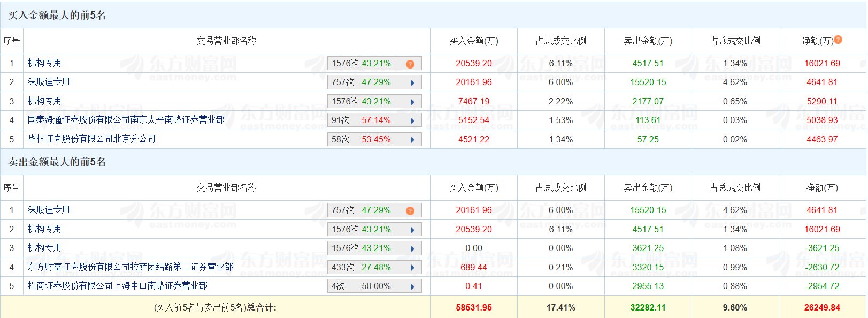Click 买入金额(万) header in the buy table
The image size is (868, 318).
click(473, 41)
